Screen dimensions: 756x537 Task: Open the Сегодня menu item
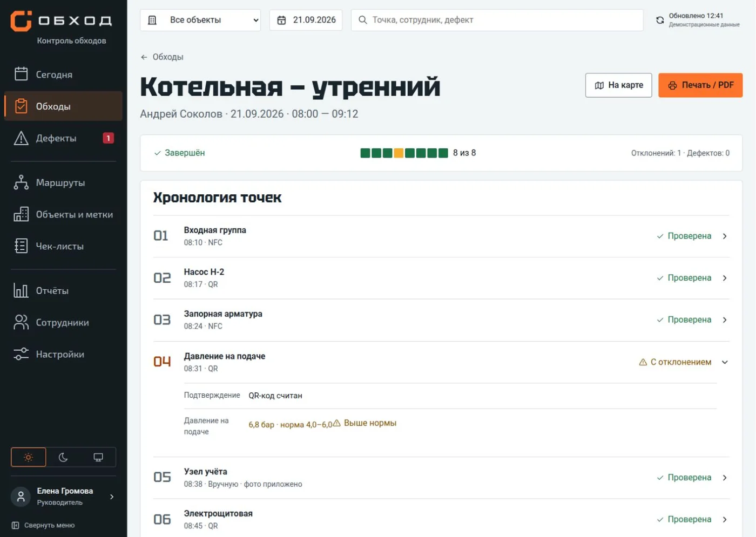point(63,74)
